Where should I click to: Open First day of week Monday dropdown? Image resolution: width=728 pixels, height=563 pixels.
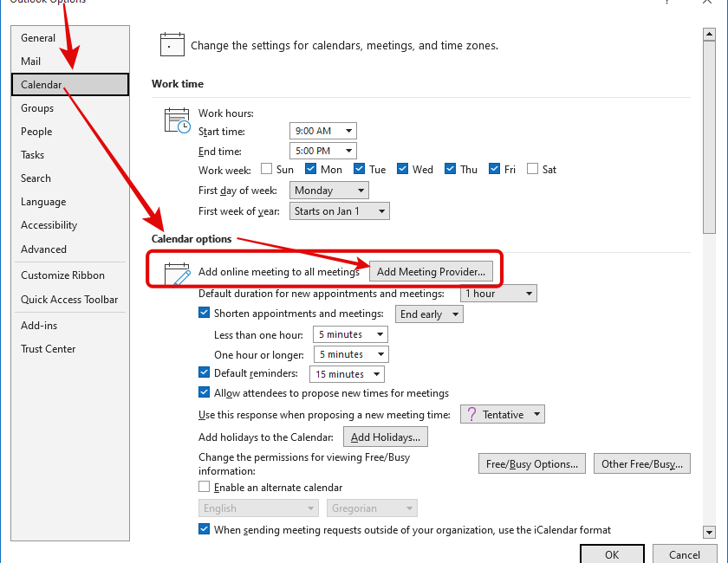tap(329, 191)
